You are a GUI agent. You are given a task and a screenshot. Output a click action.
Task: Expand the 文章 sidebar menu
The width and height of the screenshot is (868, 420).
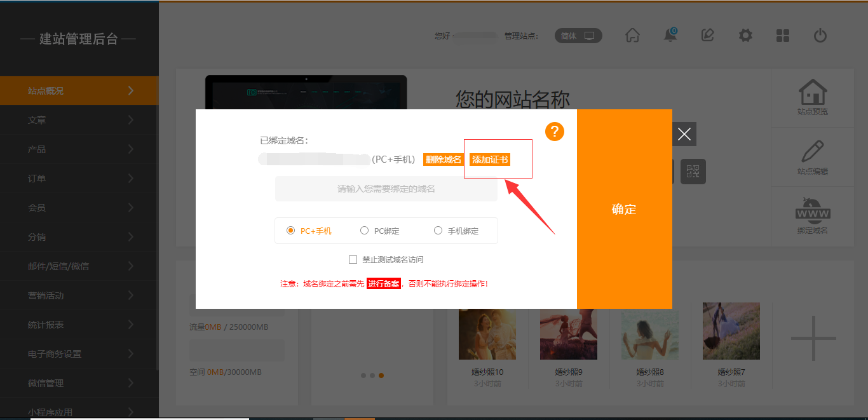click(79, 120)
